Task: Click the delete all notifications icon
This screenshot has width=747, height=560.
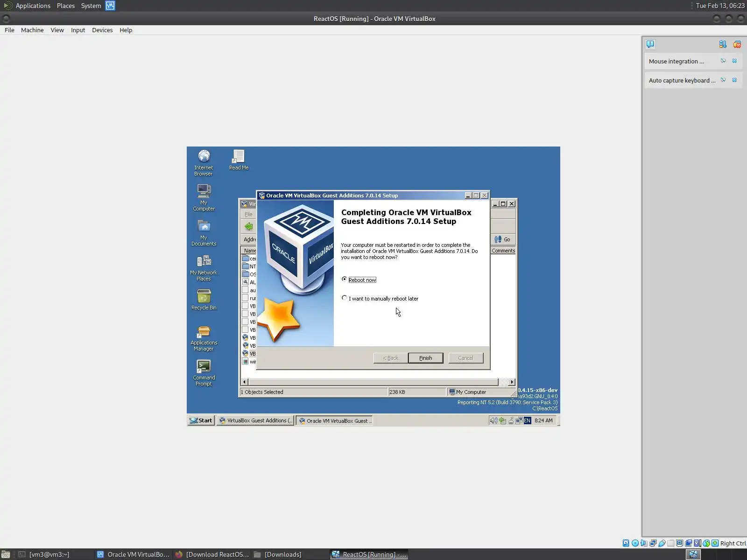Action: coord(737,44)
